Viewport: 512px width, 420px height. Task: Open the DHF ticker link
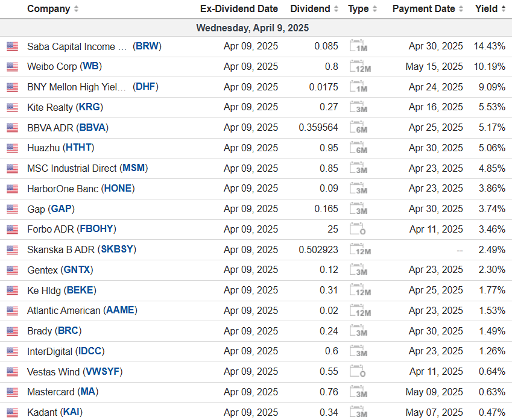click(x=145, y=87)
